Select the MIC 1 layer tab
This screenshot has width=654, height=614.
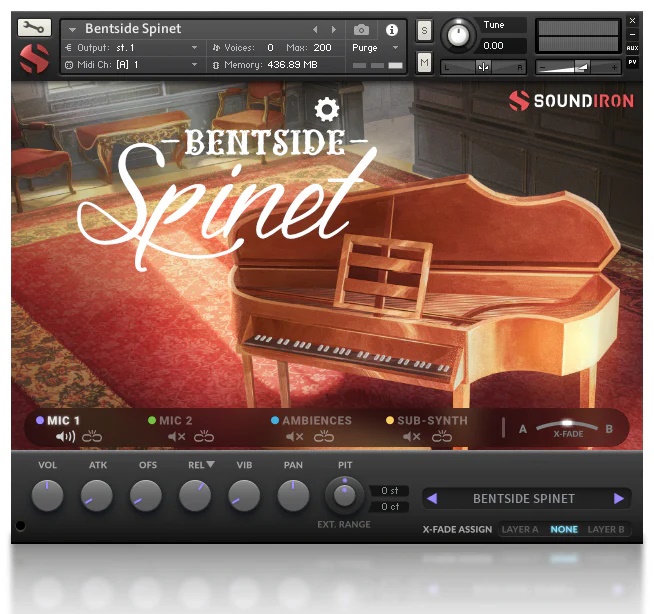click(x=58, y=420)
